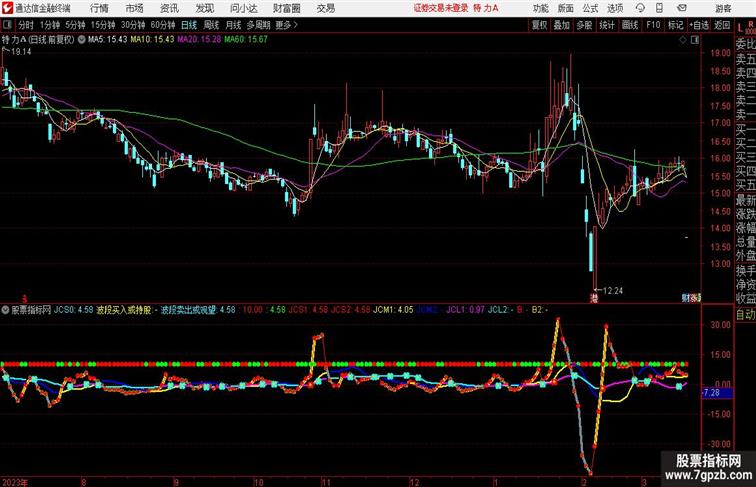This screenshot has width=756, height=487.
Task: Click the 港 marker below the chart low
Action: [594, 299]
